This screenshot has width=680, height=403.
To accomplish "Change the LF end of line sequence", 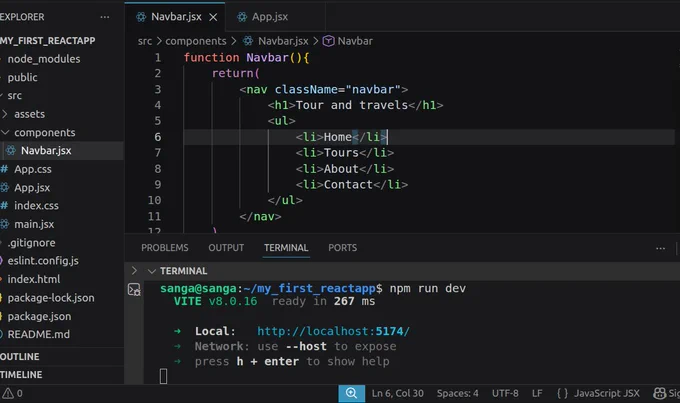I will [537, 393].
